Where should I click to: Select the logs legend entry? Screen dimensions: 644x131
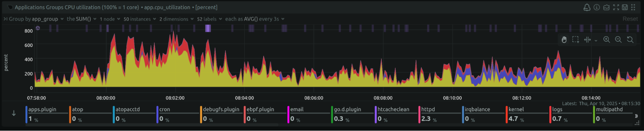click(571, 115)
